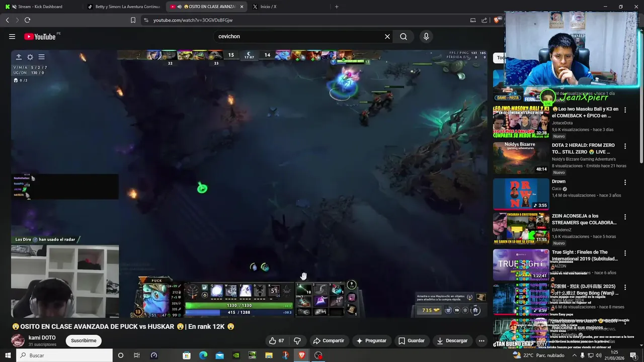Screen dimensions: 644x362
Task: Bookmark this page in the address bar
Action: coord(133,20)
